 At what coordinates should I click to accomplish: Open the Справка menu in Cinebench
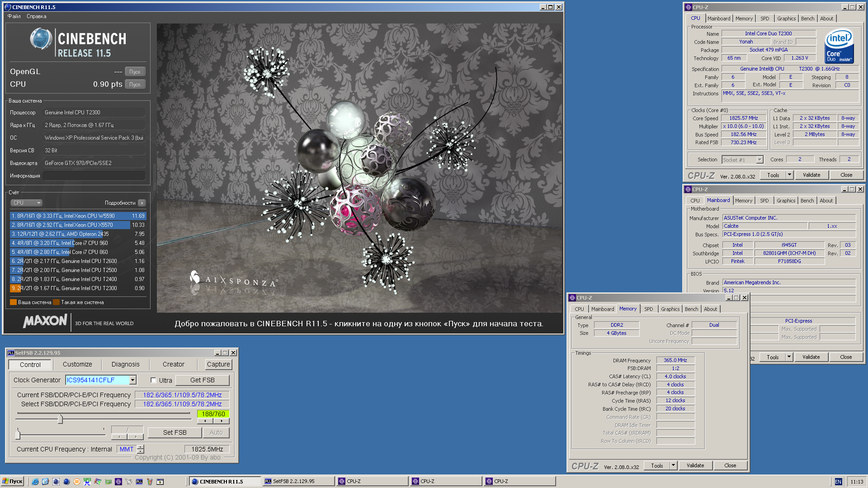coord(36,16)
